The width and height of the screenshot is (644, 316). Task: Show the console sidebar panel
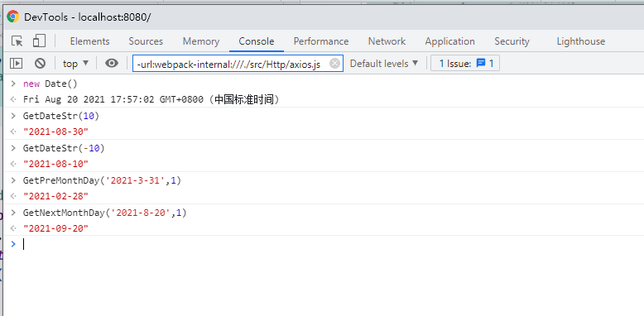pyautogui.click(x=16, y=63)
